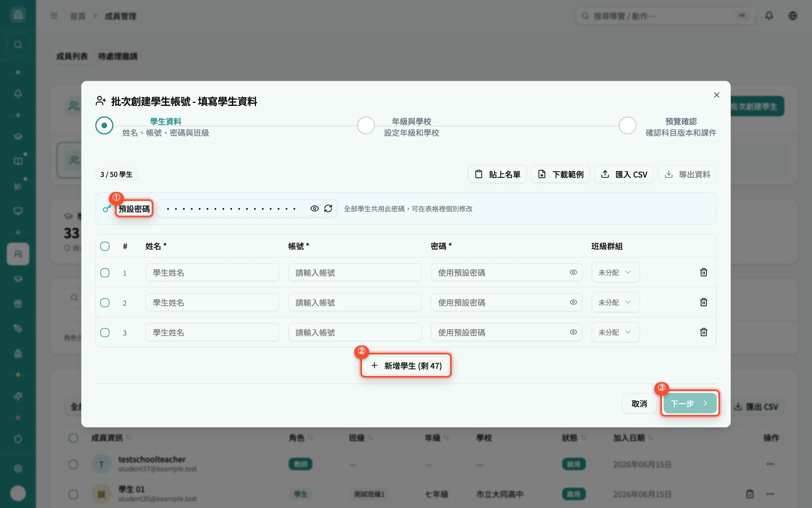812x508 pixels.
Task: Check the checkbox for student row 2
Action: pos(105,302)
